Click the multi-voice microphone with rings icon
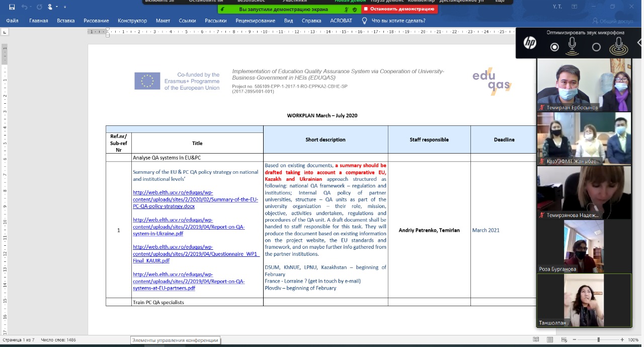 pyautogui.click(x=618, y=46)
